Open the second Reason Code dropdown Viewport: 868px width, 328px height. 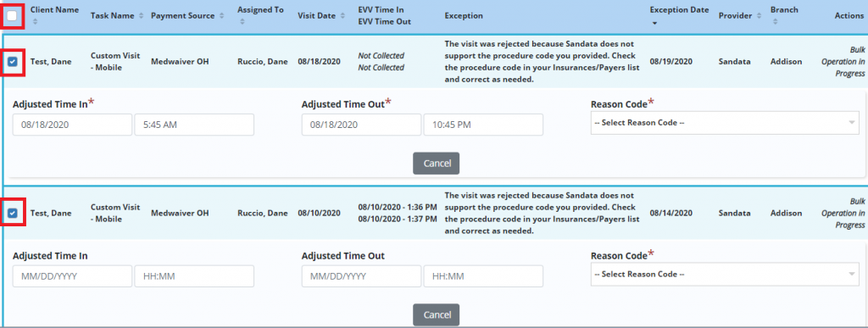725,275
